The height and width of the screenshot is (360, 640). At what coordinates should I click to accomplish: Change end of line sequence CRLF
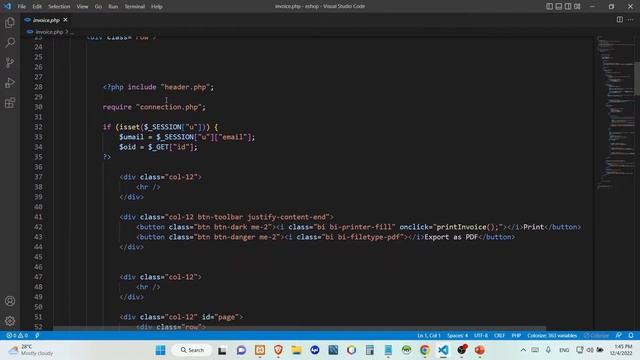click(x=499, y=335)
